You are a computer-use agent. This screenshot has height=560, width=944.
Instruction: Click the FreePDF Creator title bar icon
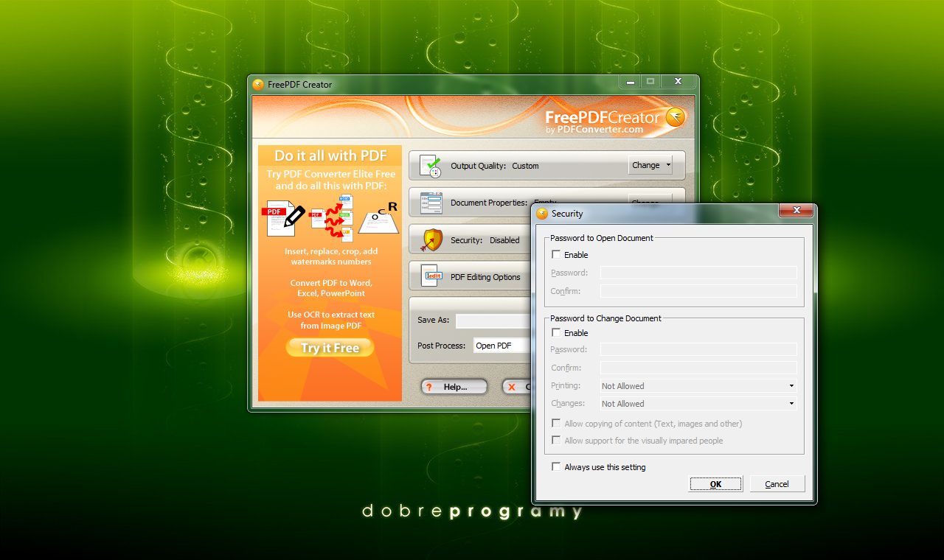click(x=258, y=84)
